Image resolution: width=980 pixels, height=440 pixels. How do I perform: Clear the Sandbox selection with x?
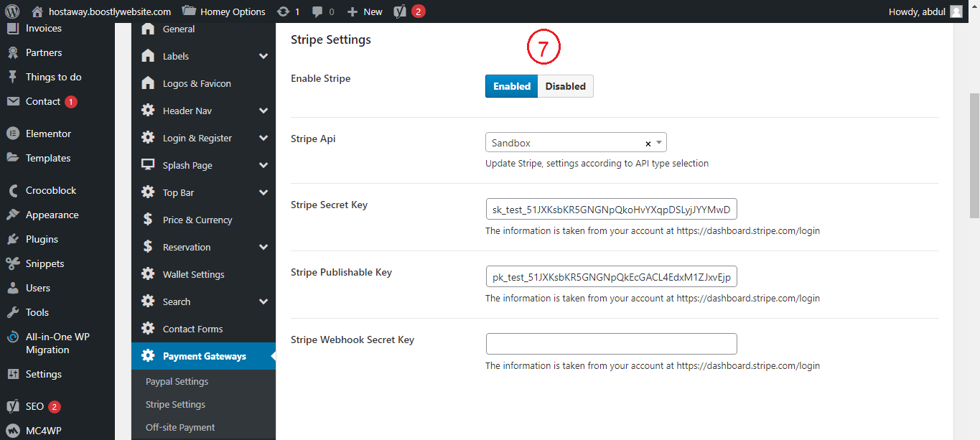(648, 144)
